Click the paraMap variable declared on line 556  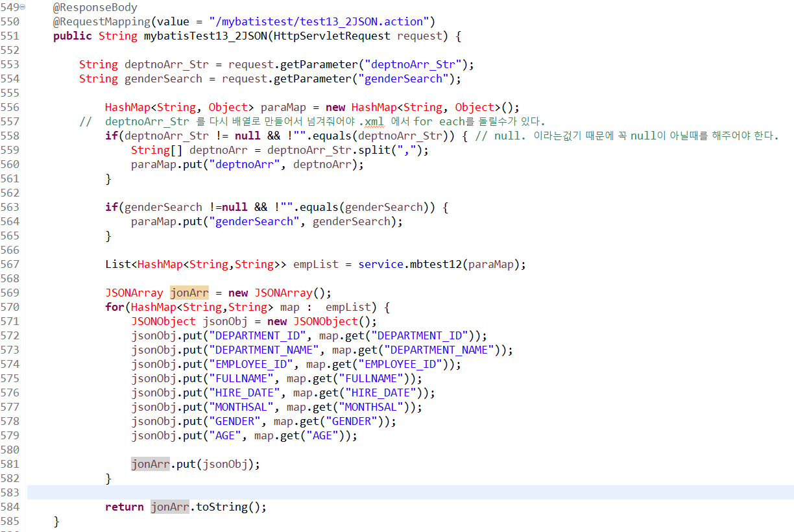tap(283, 108)
